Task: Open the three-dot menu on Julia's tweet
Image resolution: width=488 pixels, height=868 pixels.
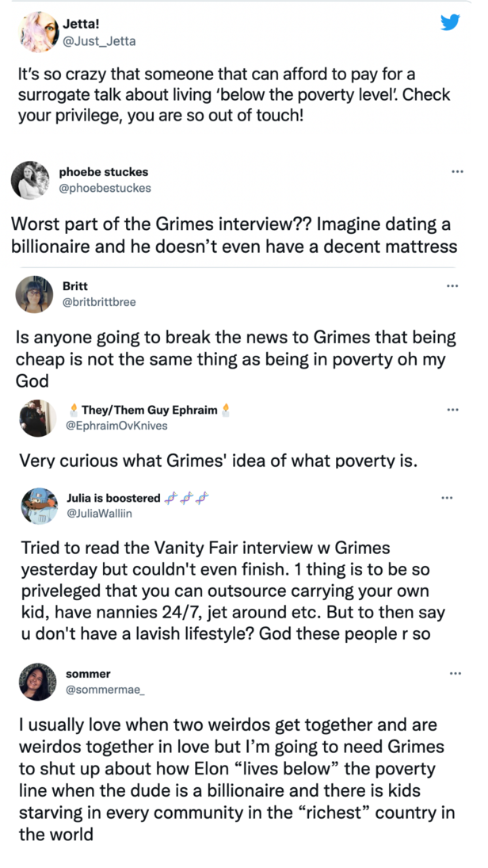Action: point(447,498)
